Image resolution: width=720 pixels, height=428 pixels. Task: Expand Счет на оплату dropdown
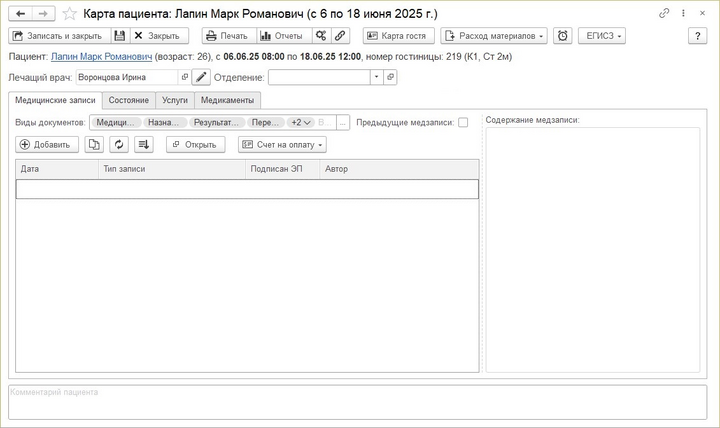[282, 145]
